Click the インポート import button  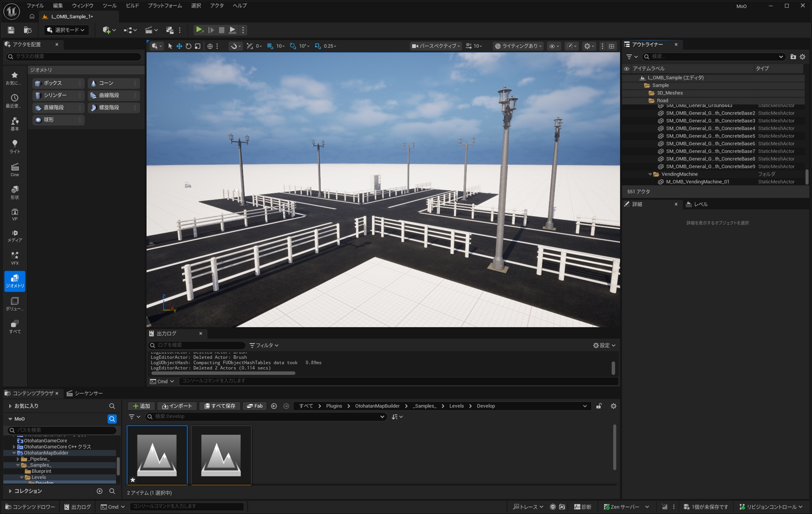coord(177,406)
